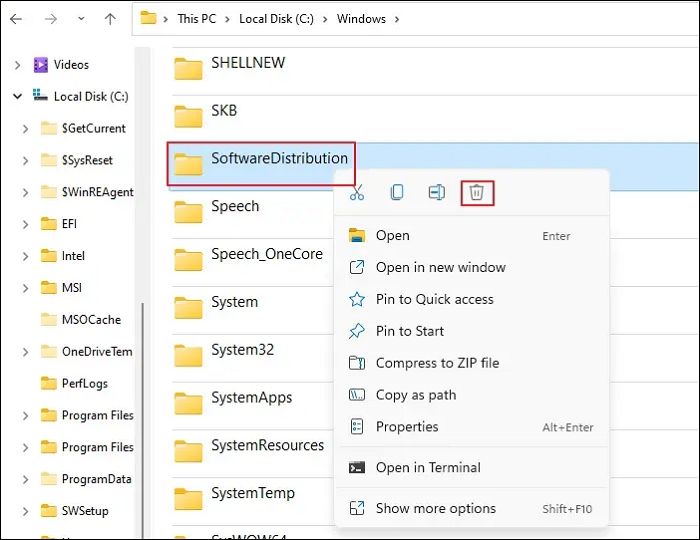Choose Properties from context menu
This screenshot has height=540, width=700.
(x=407, y=427)
